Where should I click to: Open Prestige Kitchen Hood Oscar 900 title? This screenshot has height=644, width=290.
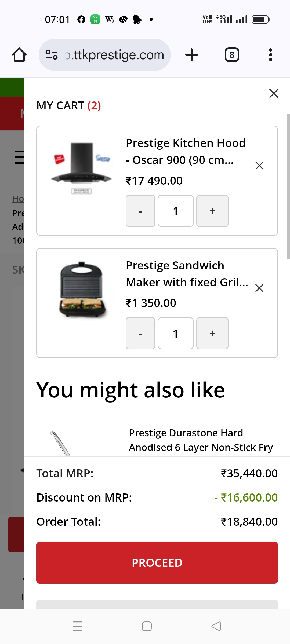[185, 151]
